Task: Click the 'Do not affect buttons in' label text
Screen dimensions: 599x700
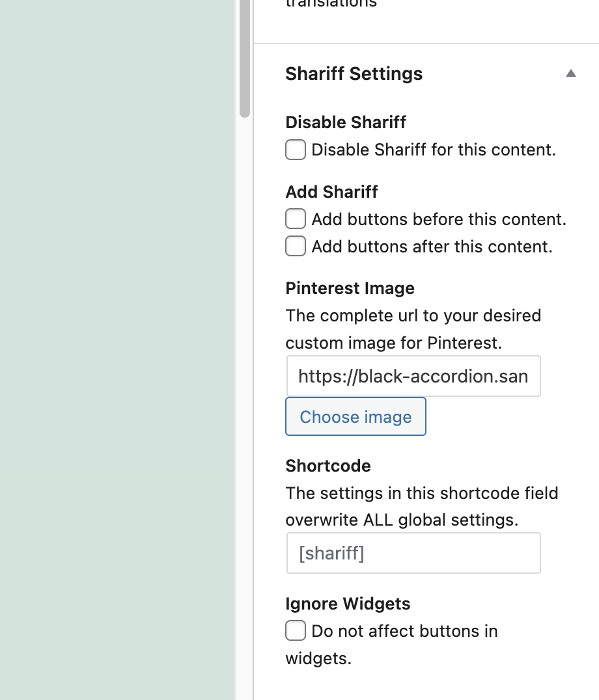Action: tap(404, 631)
